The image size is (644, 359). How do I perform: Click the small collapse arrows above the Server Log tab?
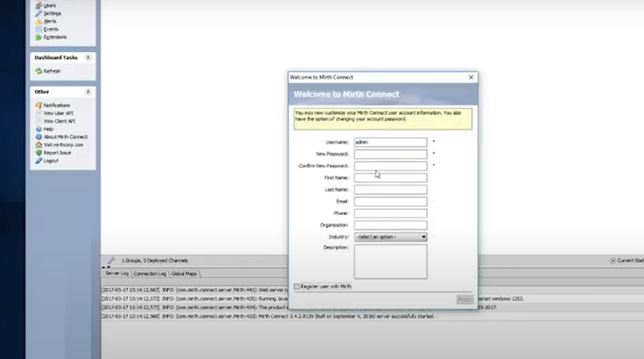tap(106, 267)
